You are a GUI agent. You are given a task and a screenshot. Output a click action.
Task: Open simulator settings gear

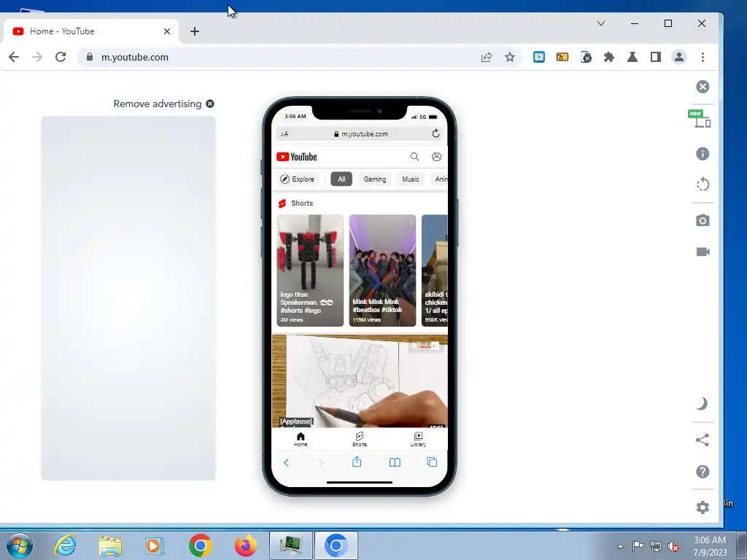click(x=703, y=507)
